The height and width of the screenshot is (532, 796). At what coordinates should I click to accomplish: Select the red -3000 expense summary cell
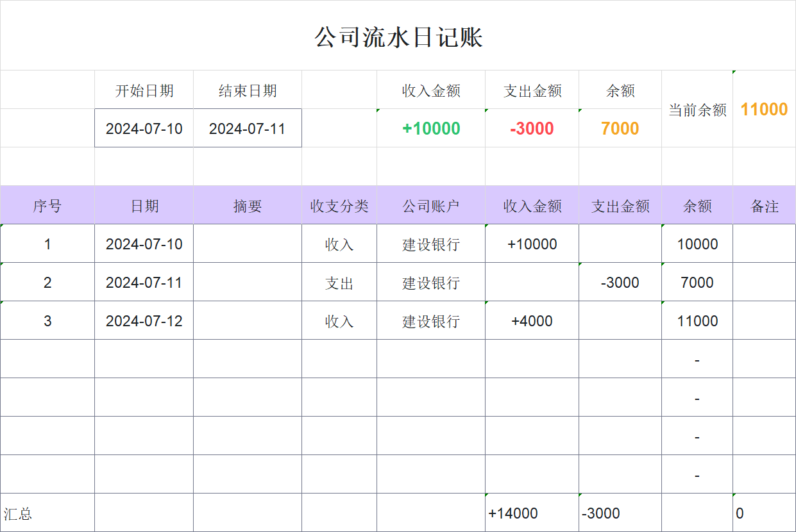532,128
